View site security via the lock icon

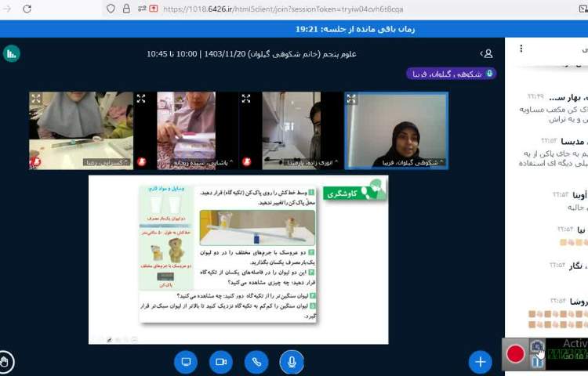tap(127, 9)
